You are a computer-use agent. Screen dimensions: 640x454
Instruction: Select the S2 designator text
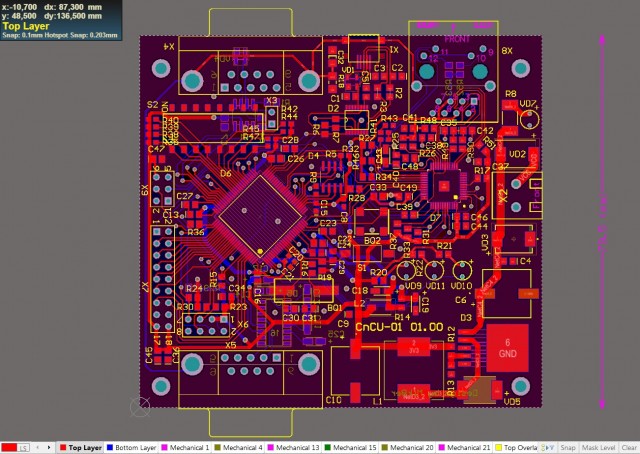click(x=152, y=105)
